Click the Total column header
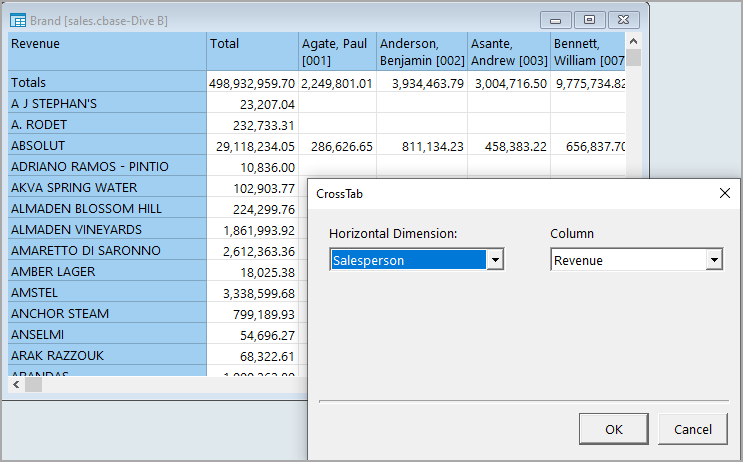This screenshot has width=743, height=462. pos(253,51)
